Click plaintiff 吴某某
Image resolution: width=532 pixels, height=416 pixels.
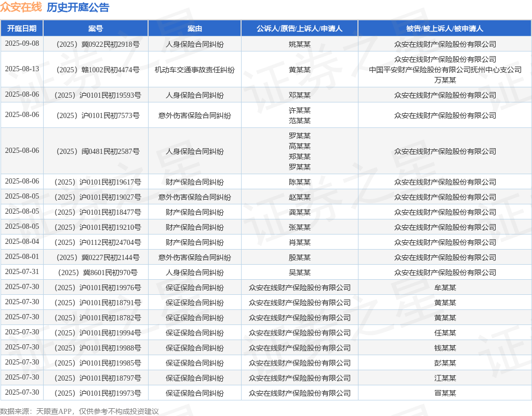(x=300, y=272)
